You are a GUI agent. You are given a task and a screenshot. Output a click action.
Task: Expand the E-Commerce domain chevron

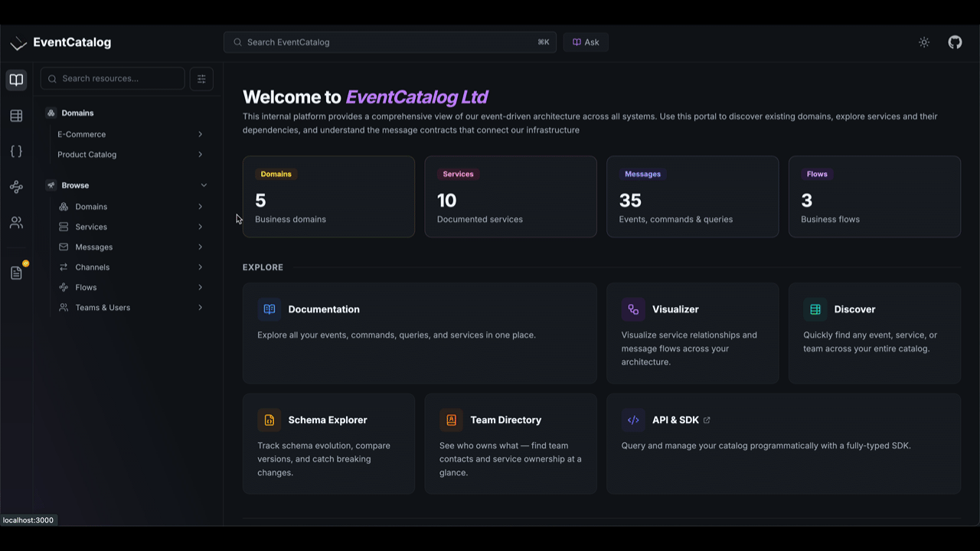pyautogui.click(x=200, y=134)
